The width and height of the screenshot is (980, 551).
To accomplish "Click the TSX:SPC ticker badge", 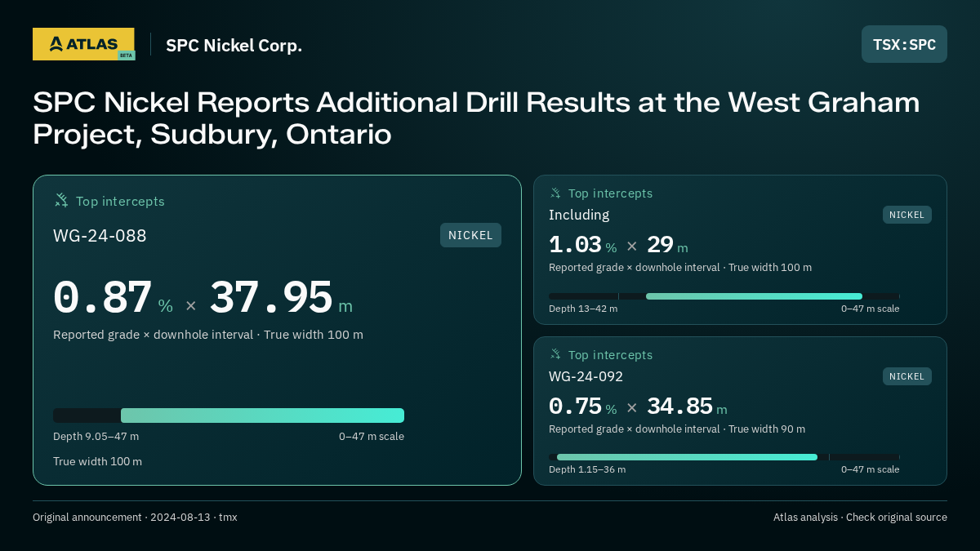I will (x=904, y=44).
